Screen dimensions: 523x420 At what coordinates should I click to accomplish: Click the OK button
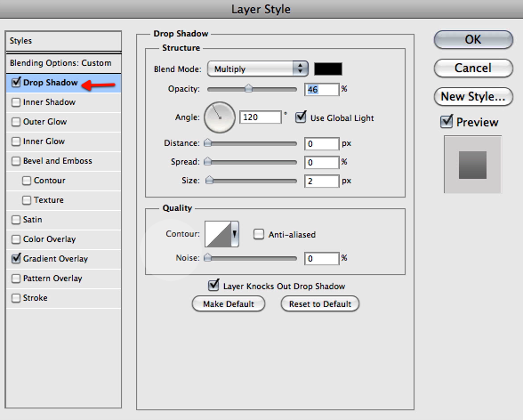tap(473, 40)
